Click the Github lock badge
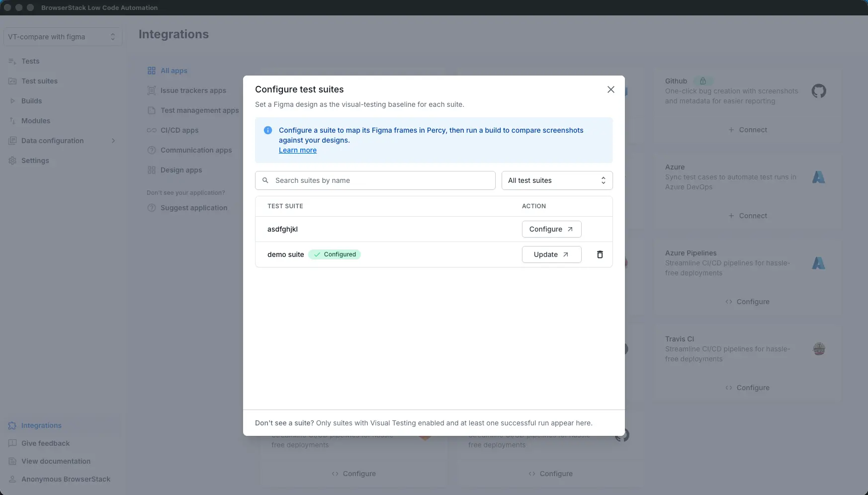This screenshot has height=495, width=868. (703, 81)
